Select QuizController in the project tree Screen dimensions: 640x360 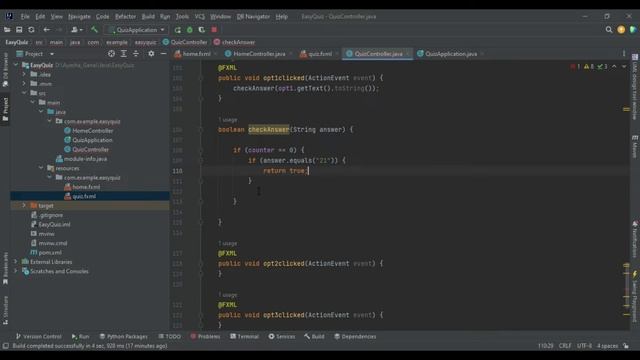tap(91, 149)
